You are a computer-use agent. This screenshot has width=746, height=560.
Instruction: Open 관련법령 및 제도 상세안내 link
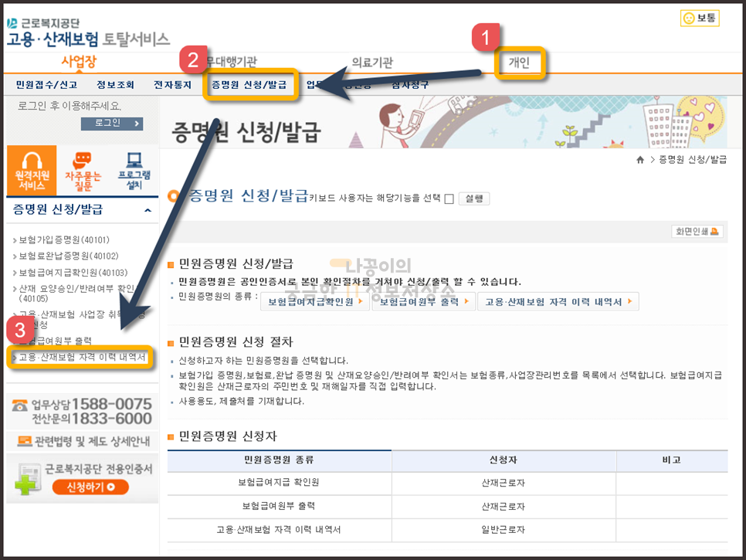[x=83, y=442]
